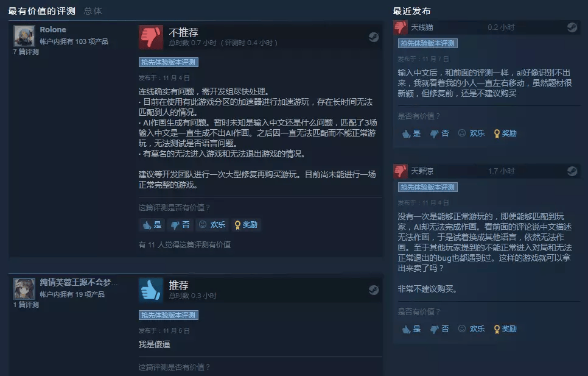The image size is (588, 376).
Task: Vote 是 (helpful) on Rolone's review
Action: tap(152, 225)
